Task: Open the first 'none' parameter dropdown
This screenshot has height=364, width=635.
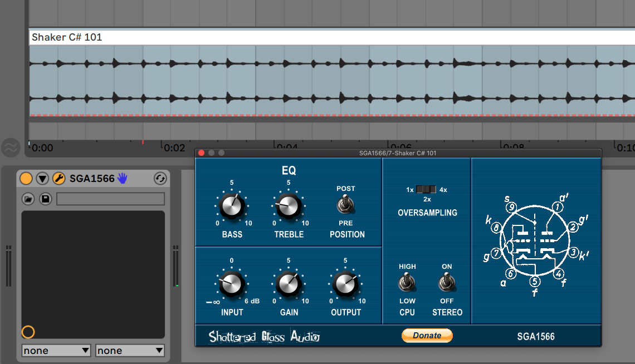Action: click(x=56, y=350)
